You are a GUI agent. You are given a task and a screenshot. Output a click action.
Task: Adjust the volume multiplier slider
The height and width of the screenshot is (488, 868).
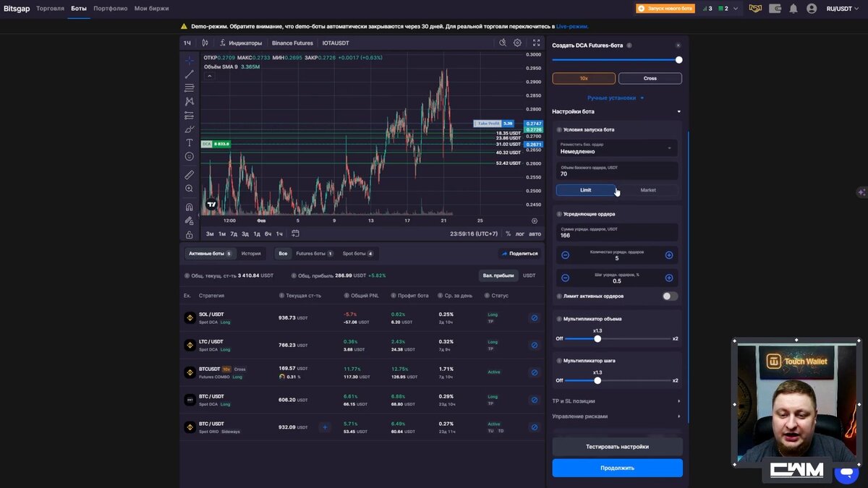[597, 338]
